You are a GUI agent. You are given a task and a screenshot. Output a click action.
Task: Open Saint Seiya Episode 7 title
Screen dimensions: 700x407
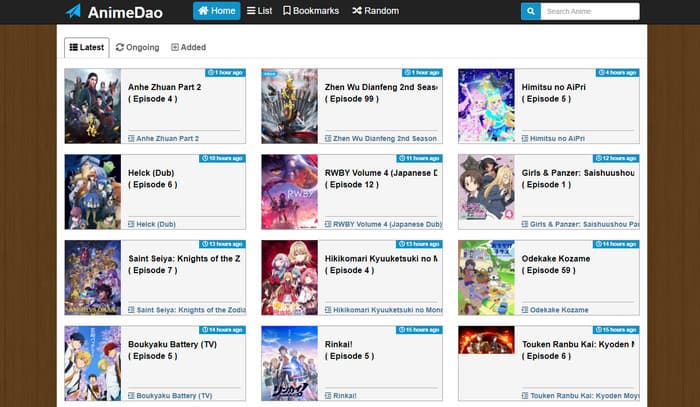tap(184, 264)
